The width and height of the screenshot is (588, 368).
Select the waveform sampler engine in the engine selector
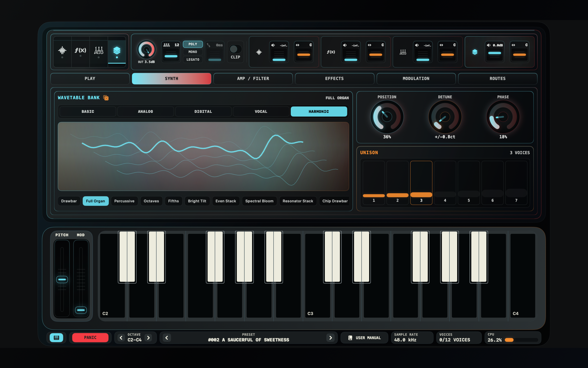coord(62,51)
